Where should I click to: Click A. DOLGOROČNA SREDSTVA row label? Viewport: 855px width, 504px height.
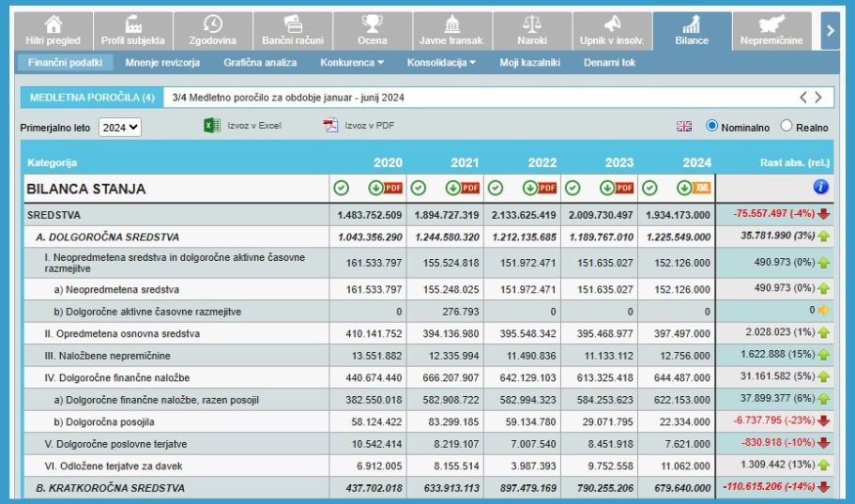[x=107, y=237]
